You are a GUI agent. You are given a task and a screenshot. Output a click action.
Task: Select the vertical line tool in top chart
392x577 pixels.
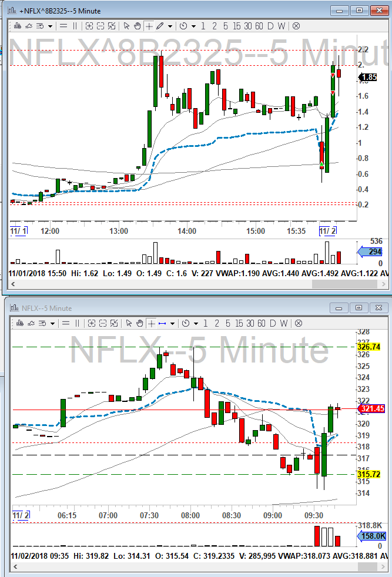coord(75,26)
